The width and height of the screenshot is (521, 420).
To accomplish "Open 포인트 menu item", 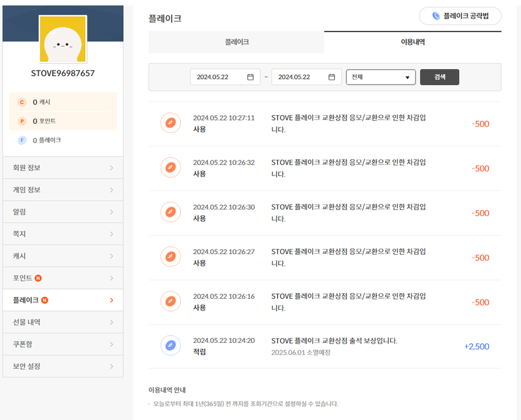I will (x=63, y=278).
